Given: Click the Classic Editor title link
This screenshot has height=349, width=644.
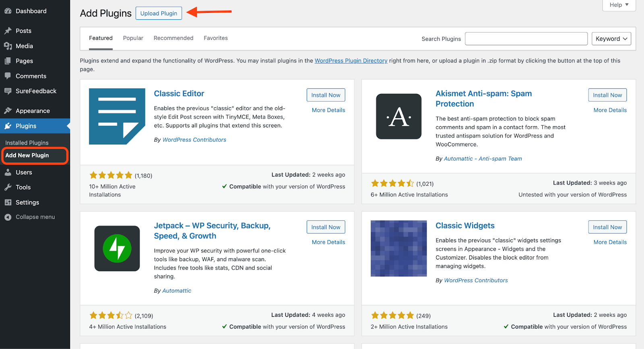Looking at the screenshot, I should pos(179,93).
